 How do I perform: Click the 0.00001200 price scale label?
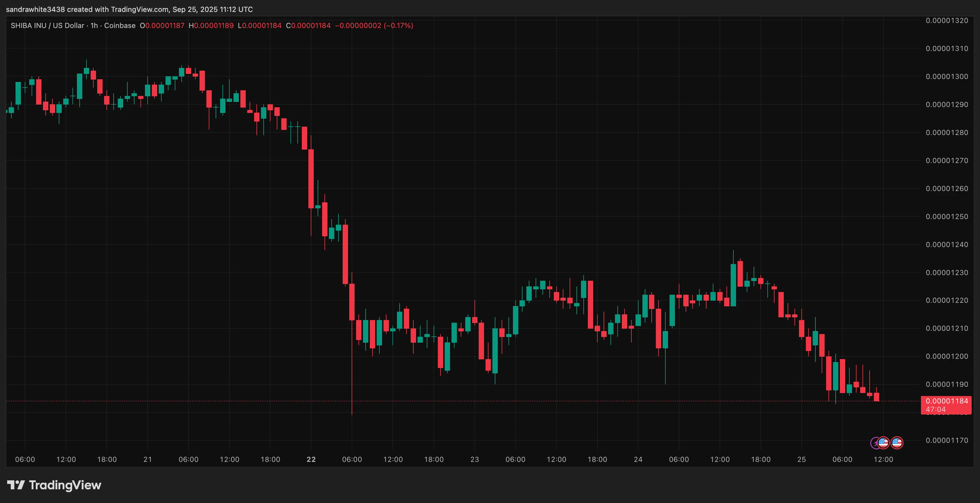pos(947,356)
